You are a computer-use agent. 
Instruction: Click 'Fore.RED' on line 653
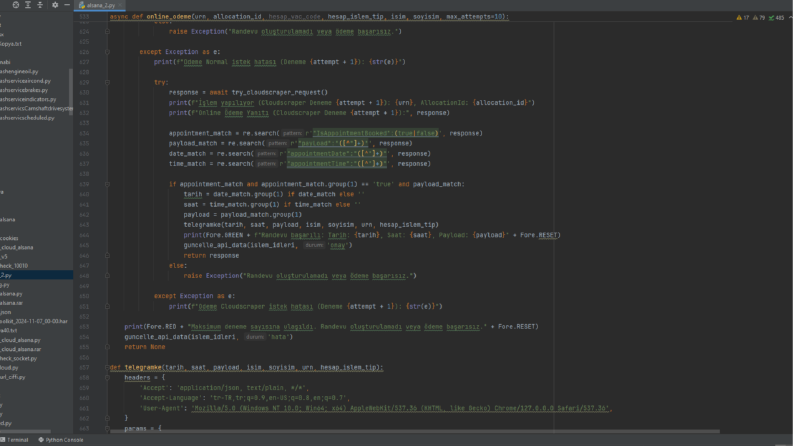[x=161, y=327]
